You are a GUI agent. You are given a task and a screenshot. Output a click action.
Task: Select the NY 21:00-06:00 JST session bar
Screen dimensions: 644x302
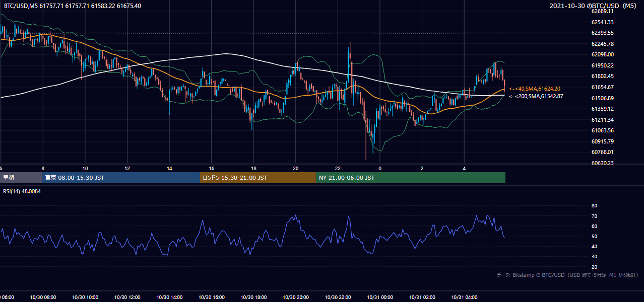(411, 178)
